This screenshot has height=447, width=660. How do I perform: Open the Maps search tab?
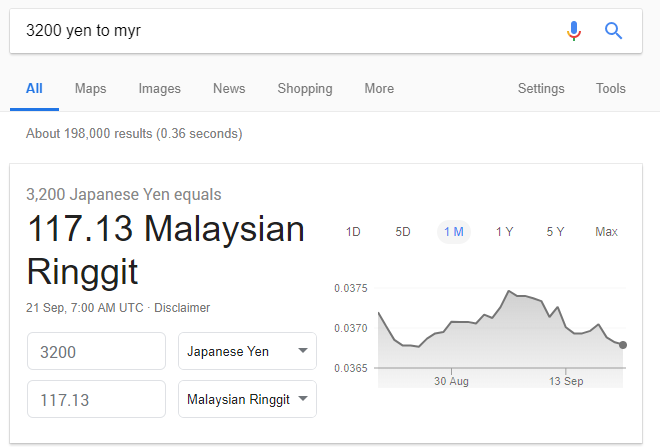point(90,88)
